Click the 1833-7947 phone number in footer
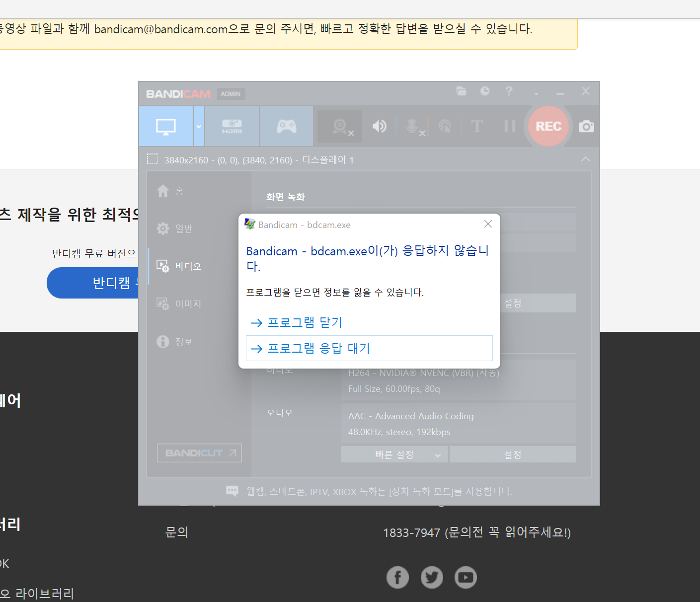The image size is (700, 602). coord(412,532)
